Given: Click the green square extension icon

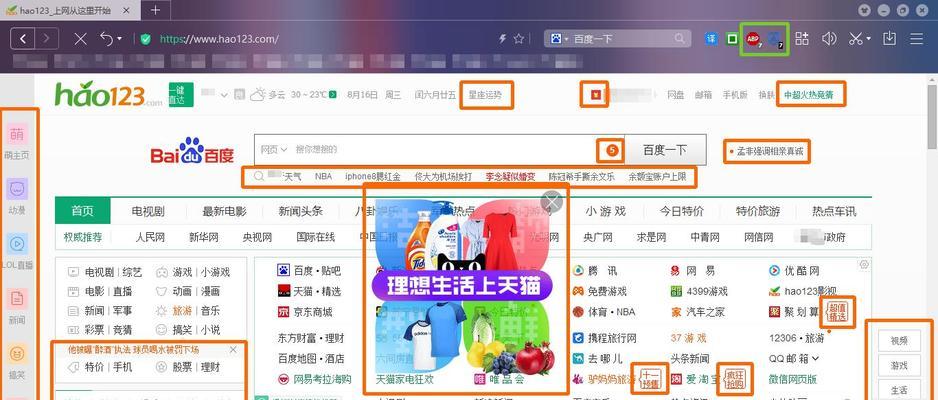Looking at the screenshot, I should click(732, 39).
